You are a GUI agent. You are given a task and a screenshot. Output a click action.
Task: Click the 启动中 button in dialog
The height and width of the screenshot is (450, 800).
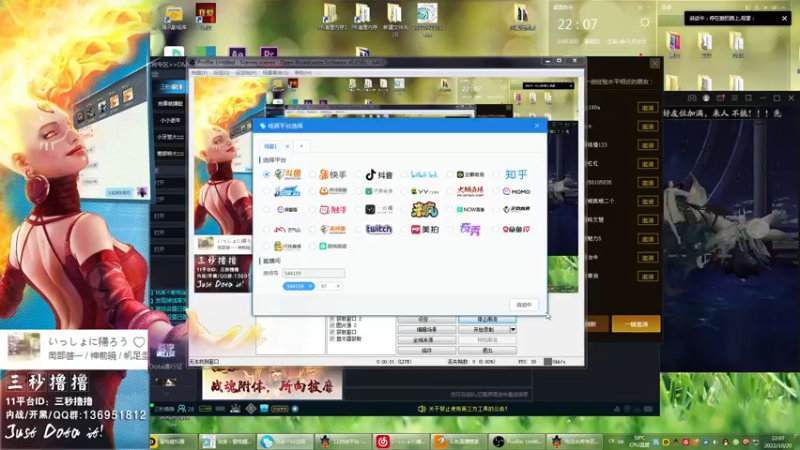(523, 305)
